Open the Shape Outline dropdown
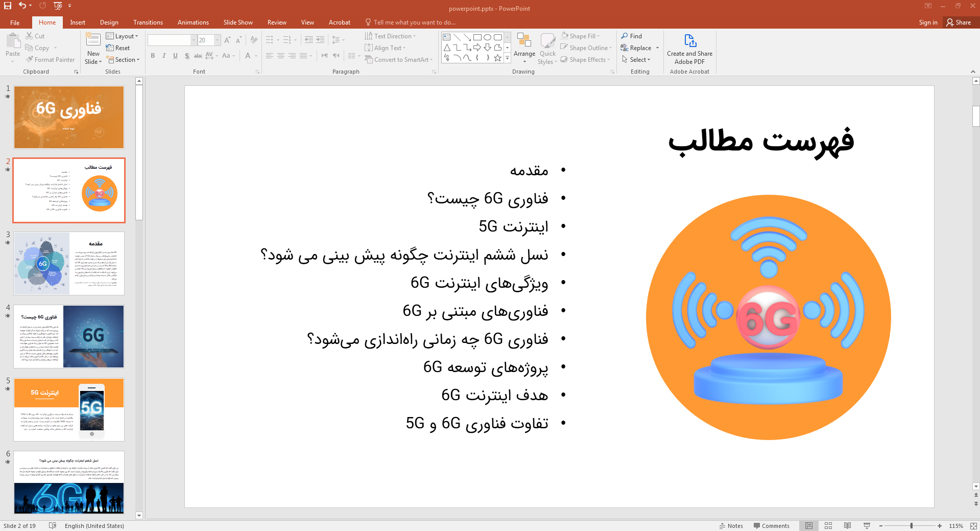The width and height of the screenshot is (980, 531). click(x=586, y=48)
